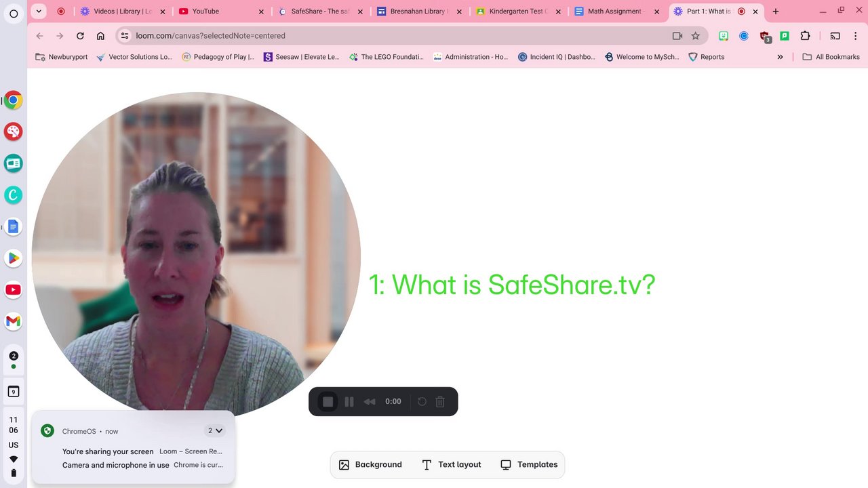The width and height of the screenshot is (868, 488).
Task: Open the Incident IQ Dashboard bookmark
Action: point(556,57)
